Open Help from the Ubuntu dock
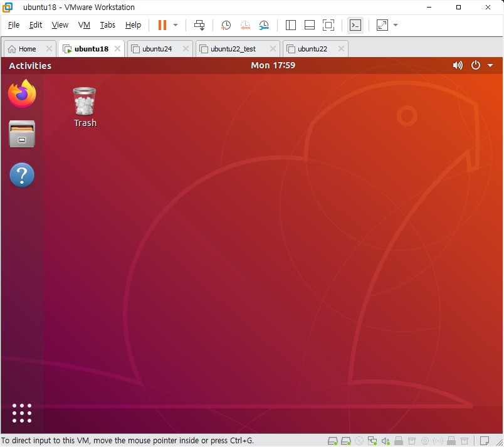Screen dimensions: 504x447 (x=22, y=175)
